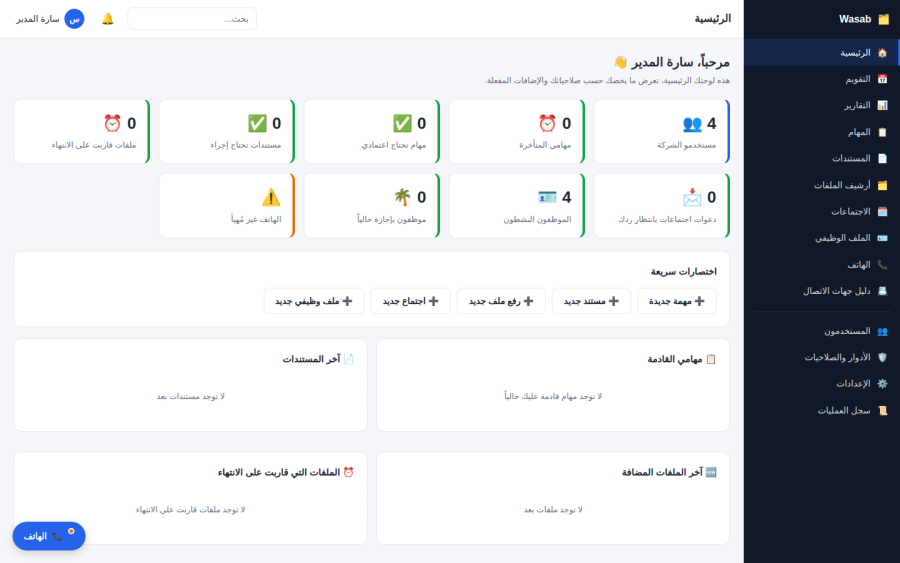Viewport: 900px width, 563px height.
Task: Open the floating الهاتف phone button
Action: [x=49, y=536]
